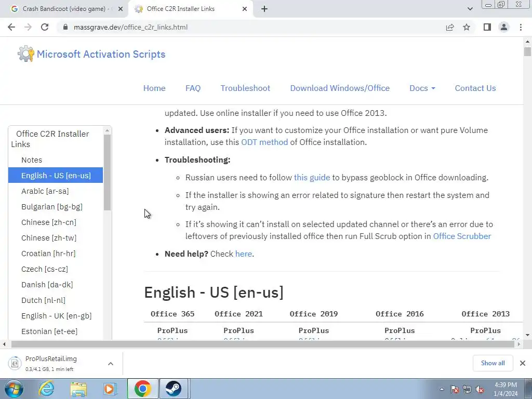This screenshot has width=532, height=399.
Task: Click the Microsoft Activation Scripts title link
Action: tap(101, 54)
